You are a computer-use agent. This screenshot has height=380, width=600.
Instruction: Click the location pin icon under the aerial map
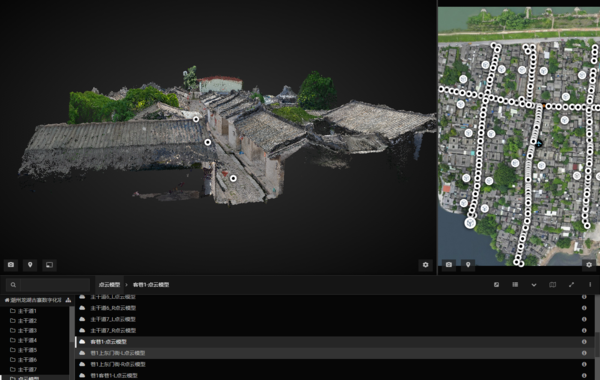point(468,264)
